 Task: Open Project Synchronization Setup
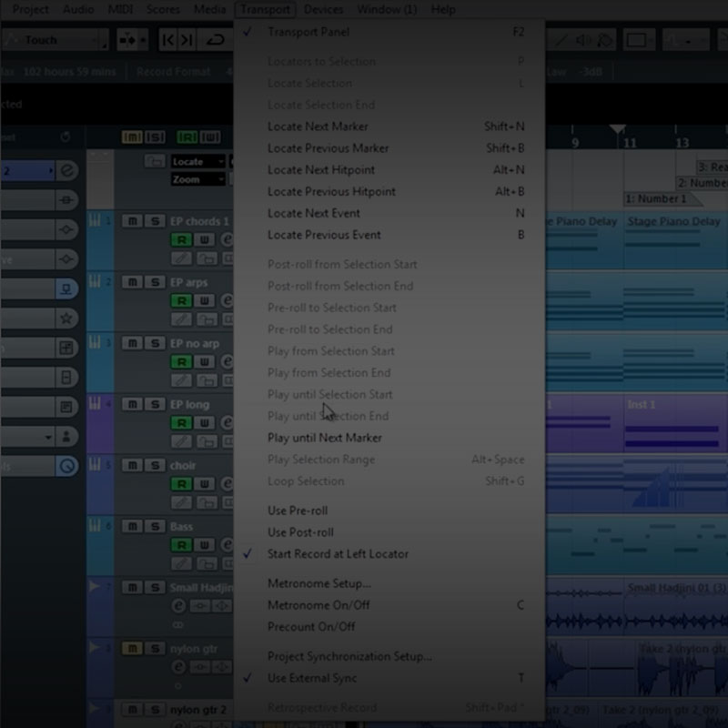pyautogui.click(x=389, y=656)
